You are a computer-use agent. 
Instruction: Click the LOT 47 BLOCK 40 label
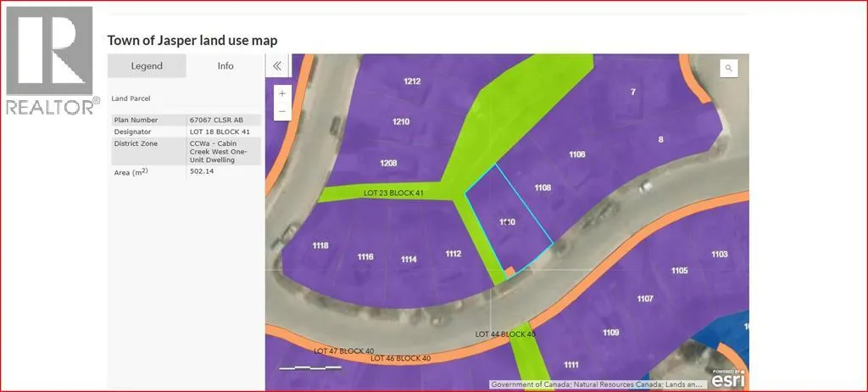pyautogui.click(x=344, y=351)
